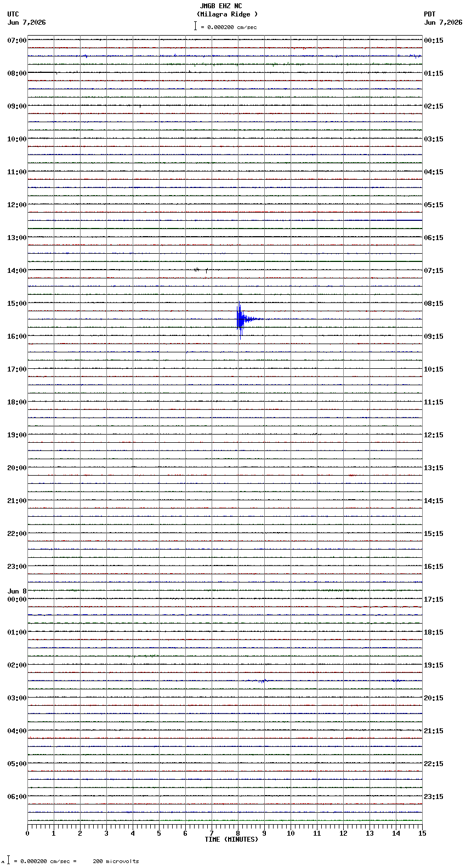This screenshot has height=868, width=466.
Task: Select the 17:00 UTC row label
Action: [17, 369]
